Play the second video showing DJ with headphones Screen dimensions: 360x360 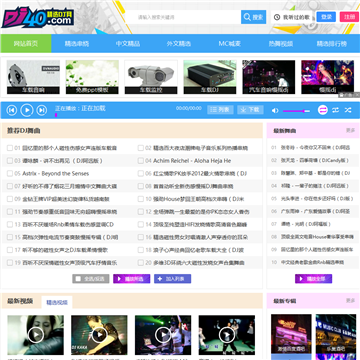click(99, 335)
